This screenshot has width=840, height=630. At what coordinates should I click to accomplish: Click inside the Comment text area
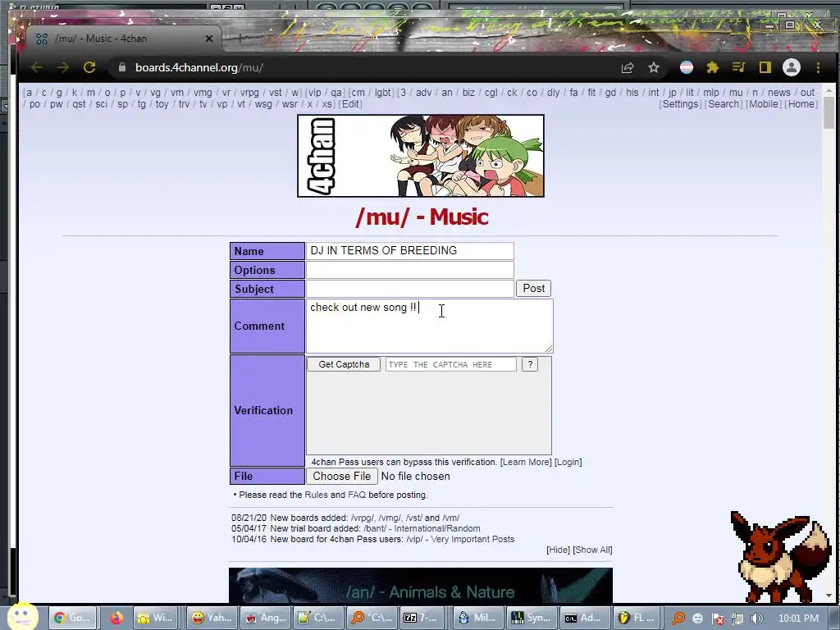429,326
